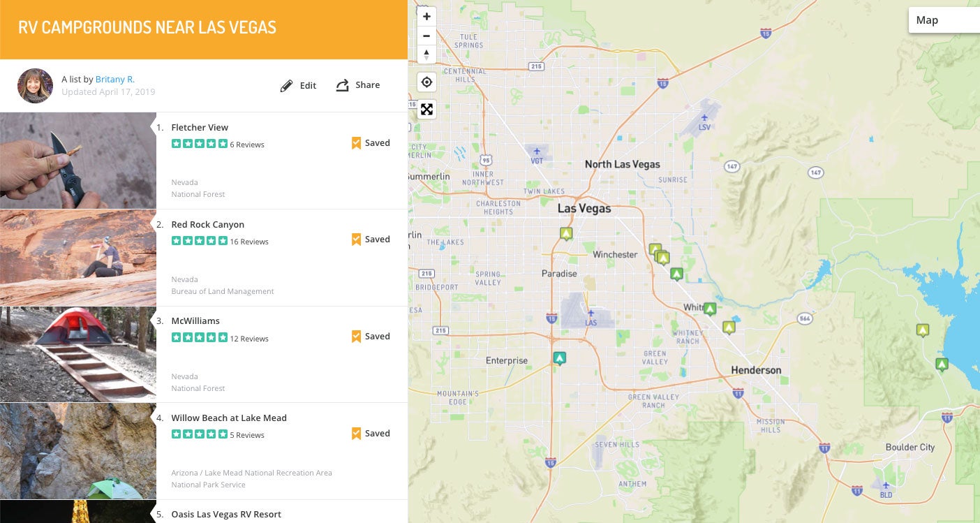Click North Las Vegas map label
Viewport: 980px width, 523px height.
(622, 165)
